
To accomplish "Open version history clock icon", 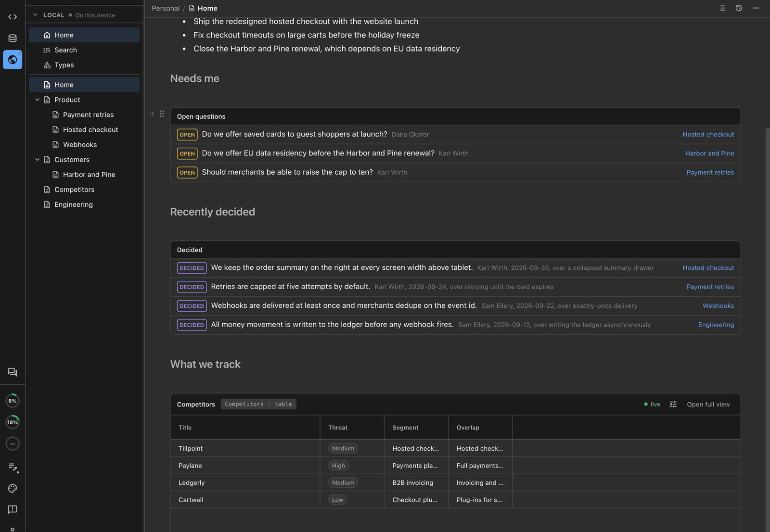I will [x=739, y=8].
